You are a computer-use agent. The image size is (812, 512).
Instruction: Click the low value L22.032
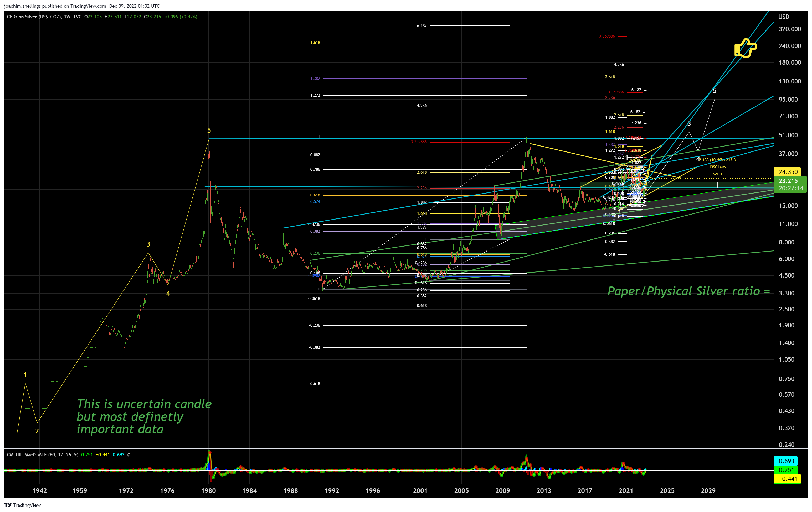click(x=133, y=17)
